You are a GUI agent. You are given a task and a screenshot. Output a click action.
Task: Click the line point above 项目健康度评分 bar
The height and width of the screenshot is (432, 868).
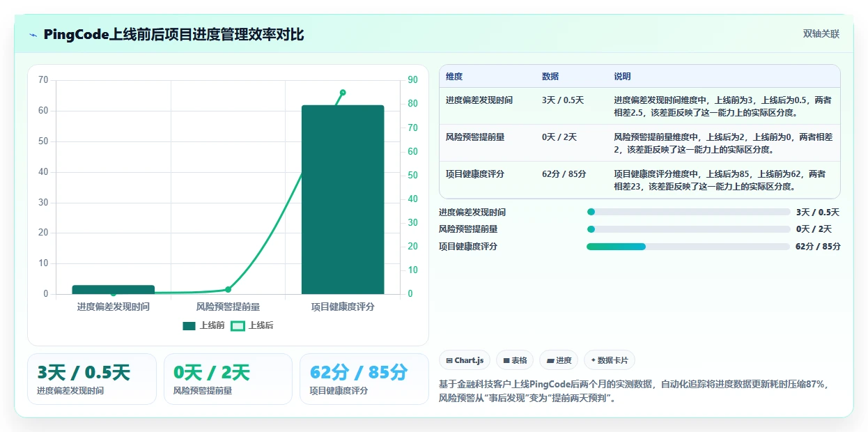point(343,92)
